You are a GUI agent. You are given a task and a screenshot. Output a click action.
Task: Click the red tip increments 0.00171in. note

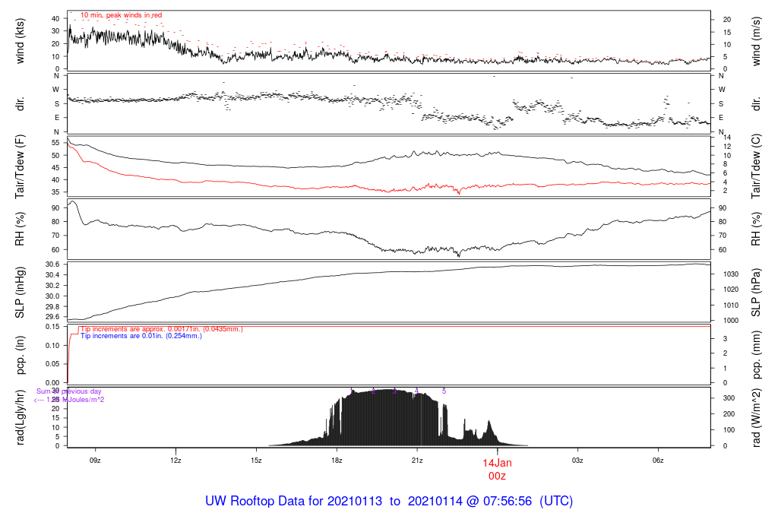161,329
